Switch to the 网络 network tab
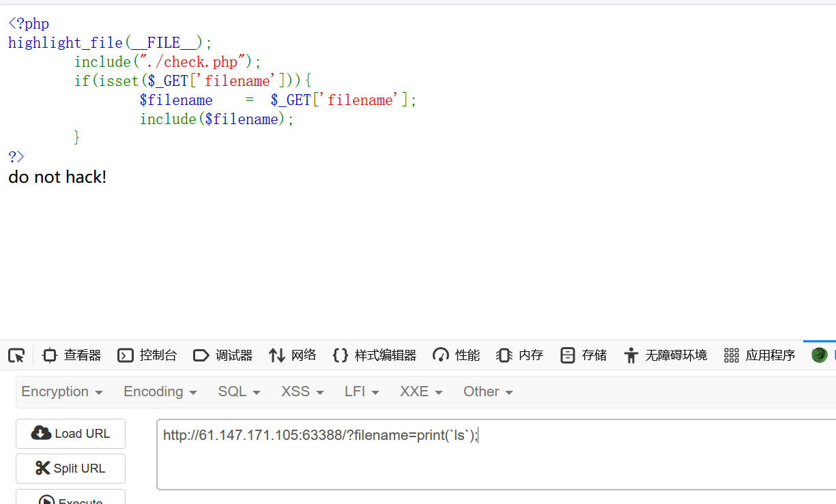 coord(293,355)
